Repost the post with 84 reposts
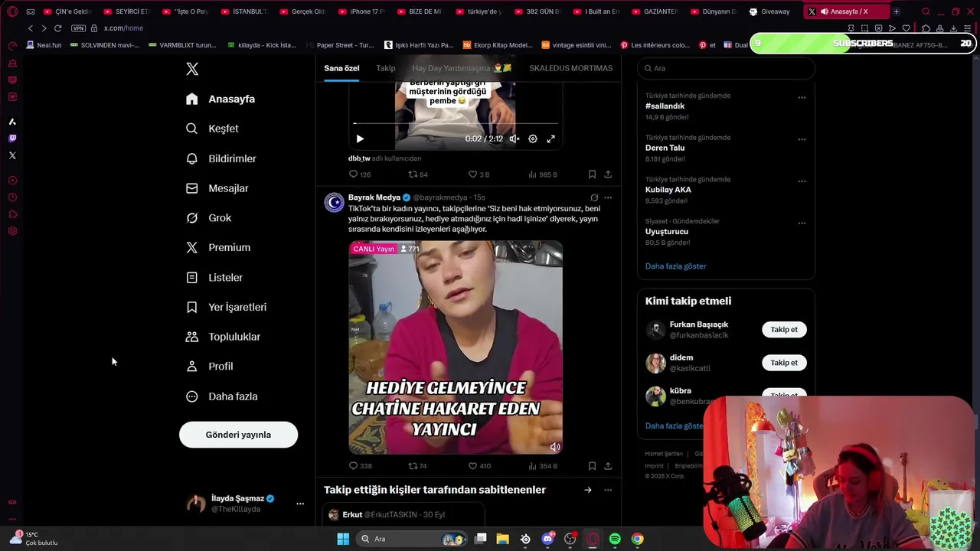The image size is (980, 551). (418, 174)
